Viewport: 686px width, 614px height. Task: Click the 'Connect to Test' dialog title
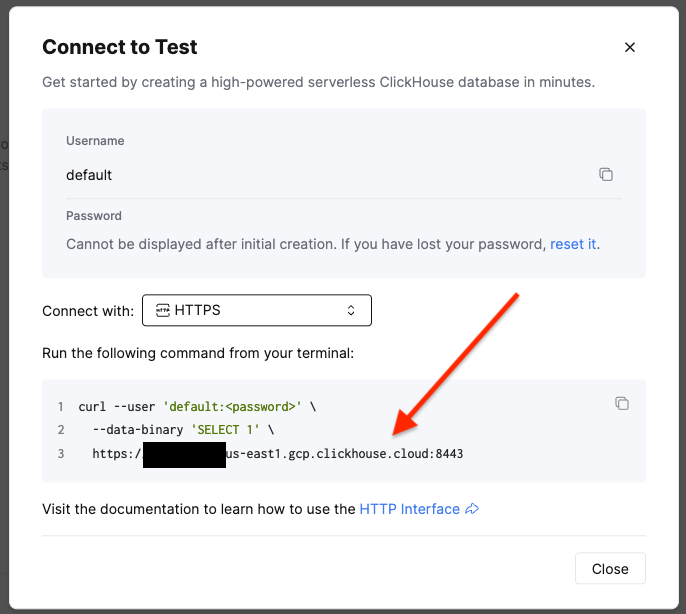click(x=120, y=47)
